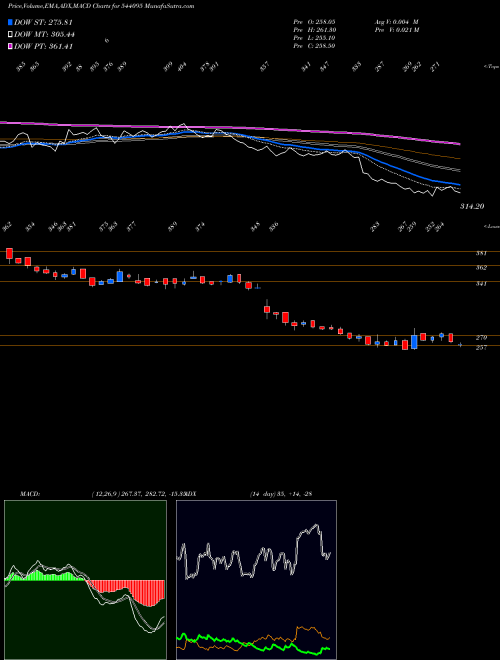Screen dimensions: 500x660
Task: Click the magenta DOW PT legend swatch
Action: pos(10,46)
